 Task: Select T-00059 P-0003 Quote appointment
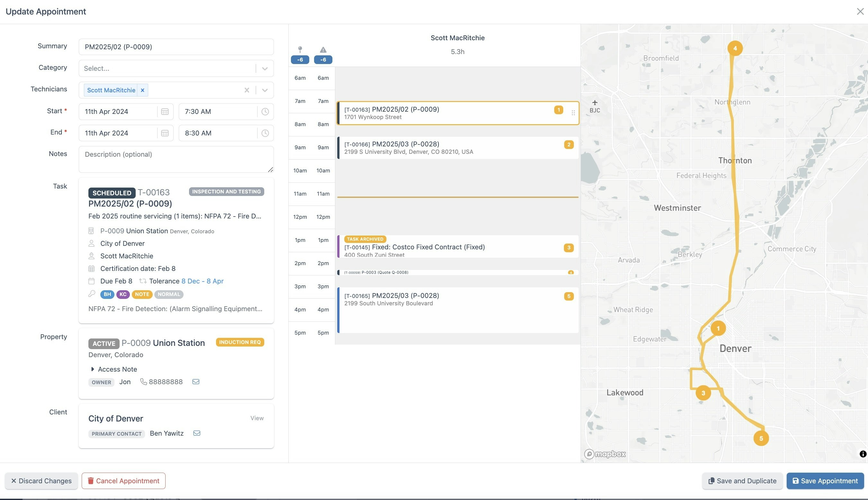click(x=458, y=272)
